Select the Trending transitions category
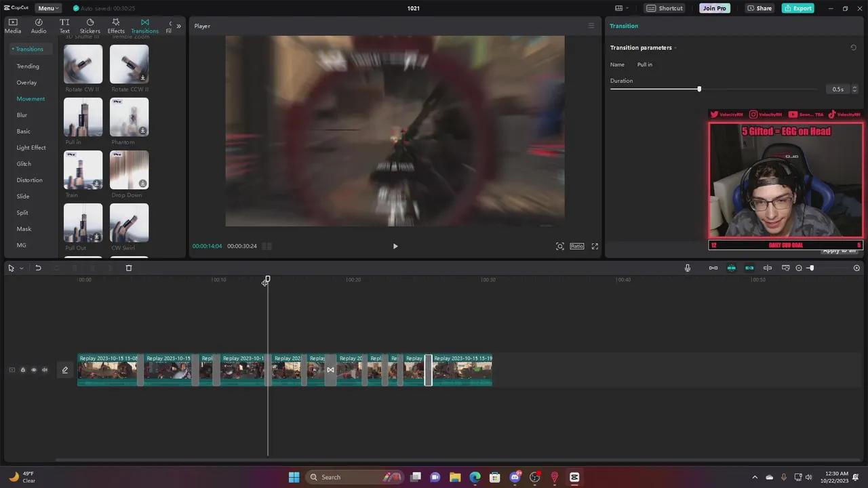868x488 pixels. pyautogui.click(x=28, y=66)
